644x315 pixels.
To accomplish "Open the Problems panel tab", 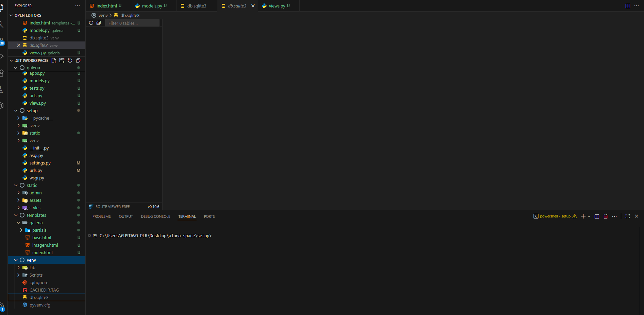I will (x=102, y=216).
